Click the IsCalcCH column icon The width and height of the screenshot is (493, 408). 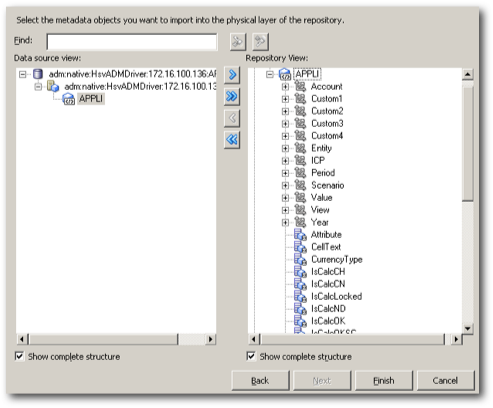click(x=300, y=272)
